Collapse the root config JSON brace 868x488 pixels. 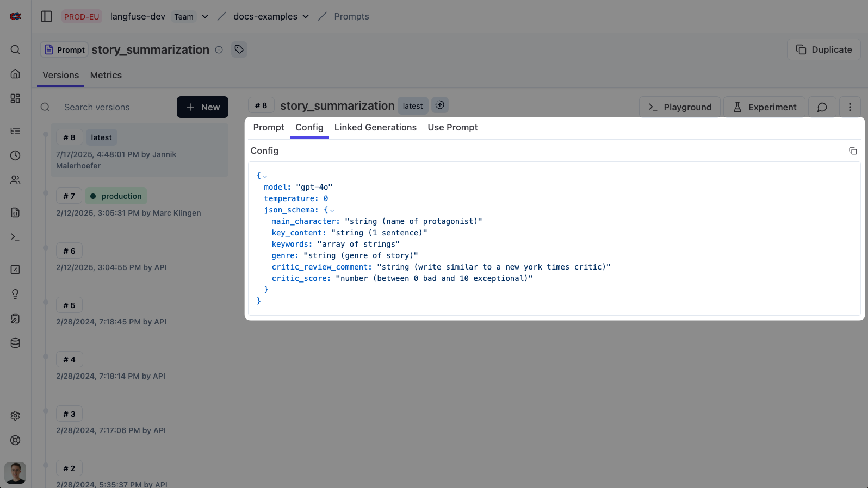click(x=265, y=176)
